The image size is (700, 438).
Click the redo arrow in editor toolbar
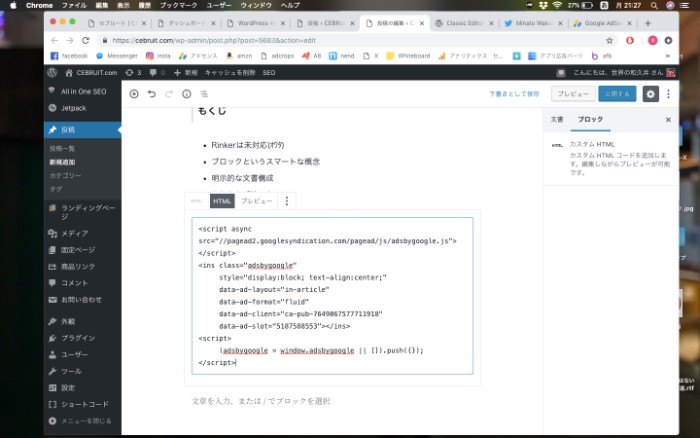point(168,93)
